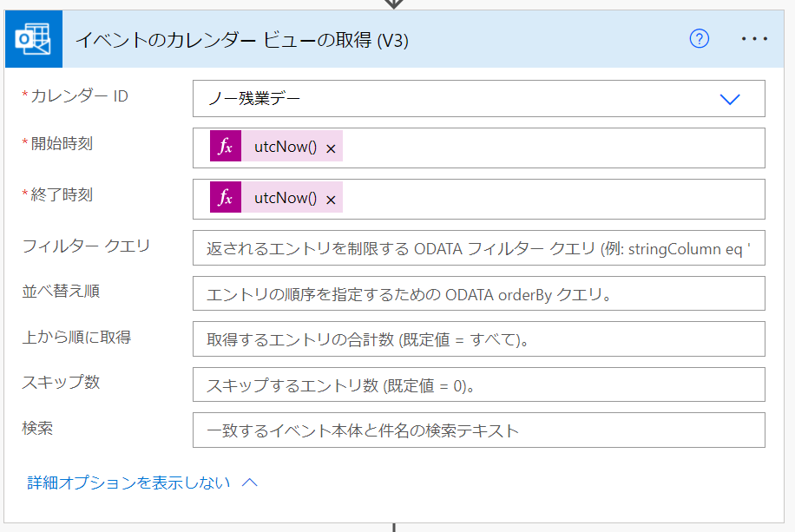Viewport: 795px width, 532px height.
Task: Click the utcNow() expression chip in 終了時刻
Action: tap(287, 197)
